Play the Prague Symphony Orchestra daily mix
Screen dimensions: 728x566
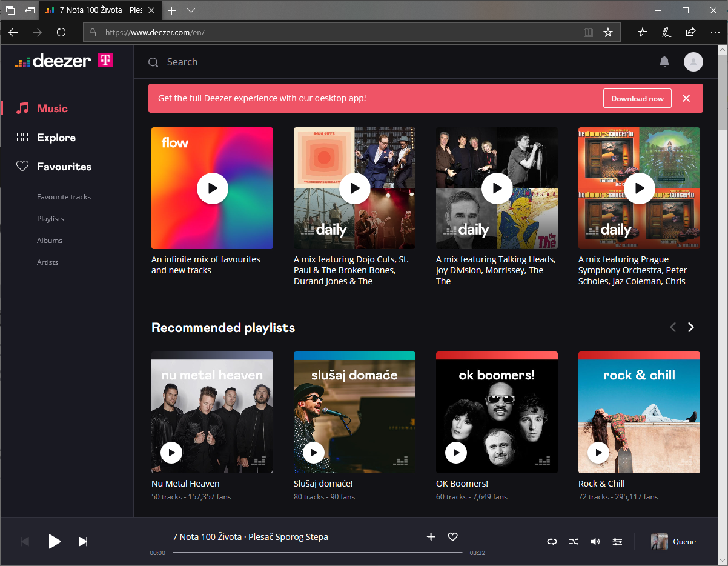click(640, 188)
